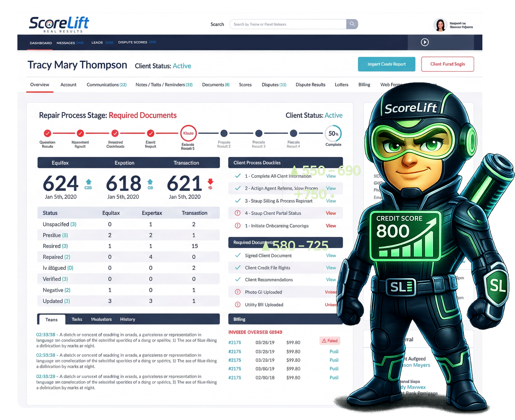Click the Repaired (2) status row label
The height and width of the screenshot is (420, 515).
[56, 257]
